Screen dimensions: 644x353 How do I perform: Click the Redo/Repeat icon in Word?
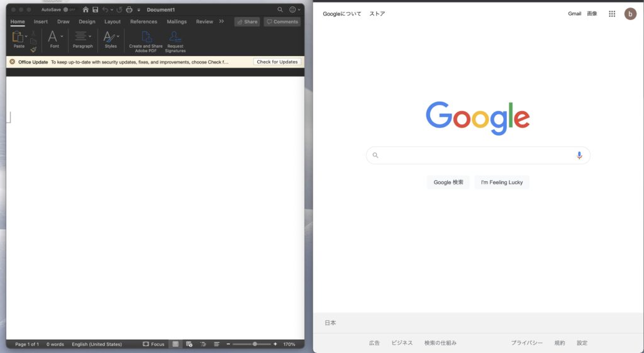click(x=119, y=9)
